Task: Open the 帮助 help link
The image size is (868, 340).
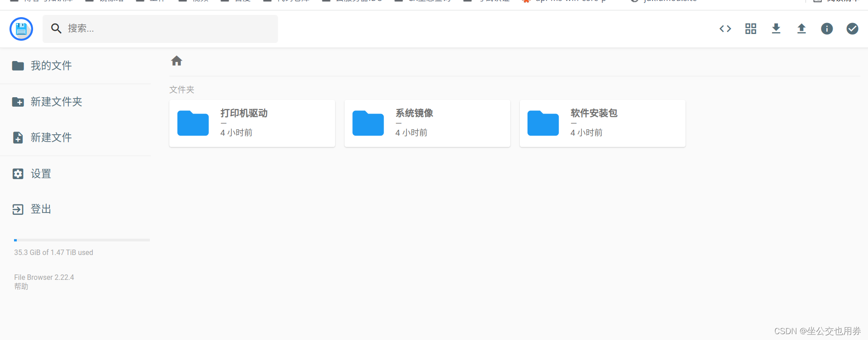Action: [21, 286]
